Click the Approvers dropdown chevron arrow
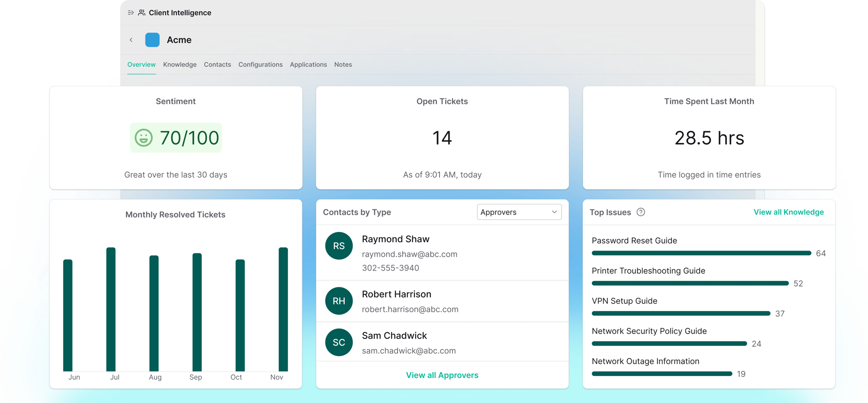This screenshot has width=868, height=403. pos(554,212)
